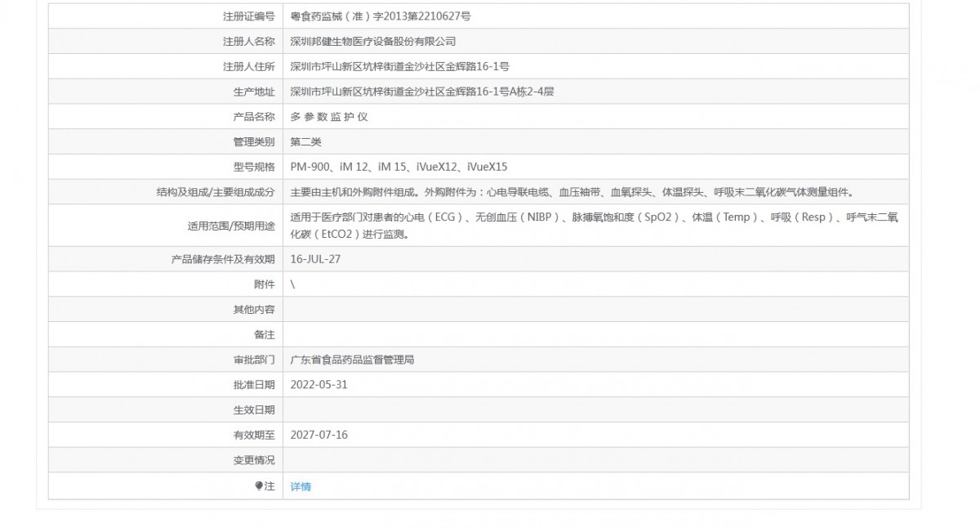Viewport: 980px width, 528px height.
Task: Click the 生效日期 label
Action: click(254, 410)
